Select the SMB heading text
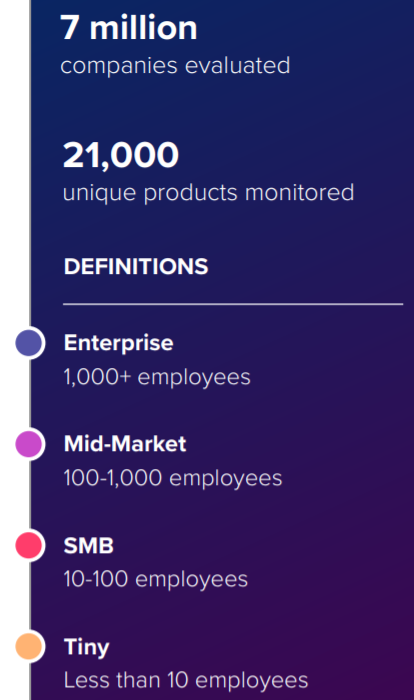This screenshot has width=414, height=700. pos(88,546)
